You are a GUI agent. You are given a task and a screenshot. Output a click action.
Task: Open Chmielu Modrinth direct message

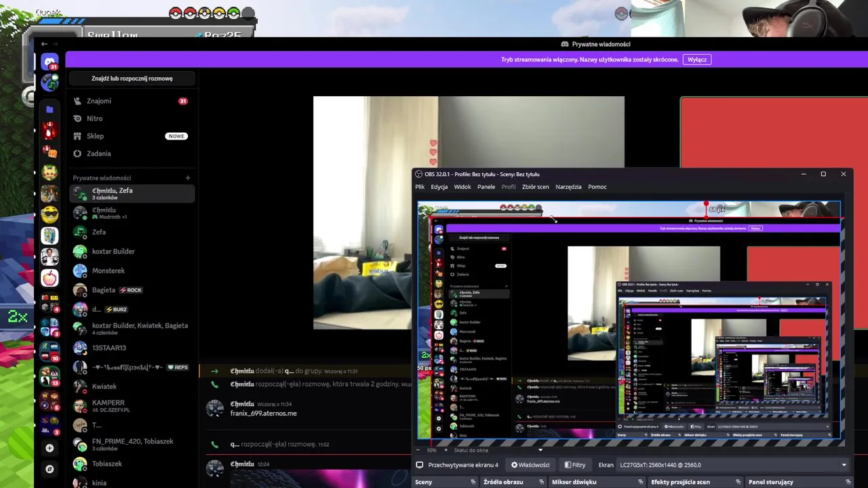point(132,213)
